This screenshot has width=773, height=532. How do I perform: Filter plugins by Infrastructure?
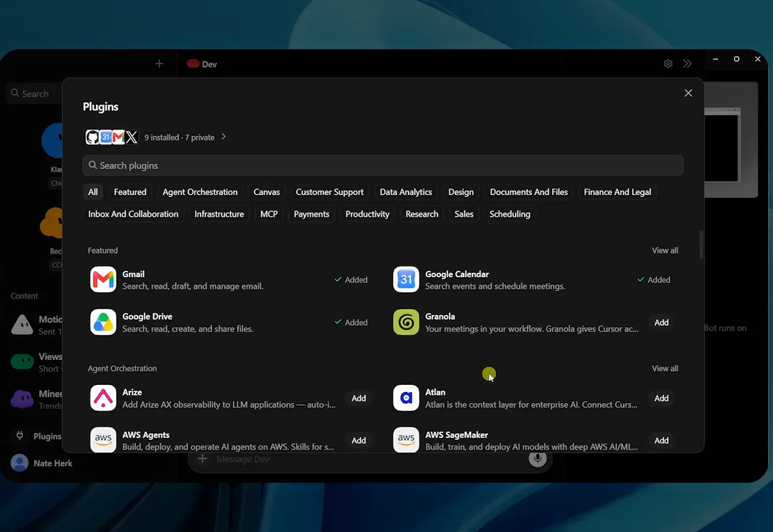[x=219, y=214]
